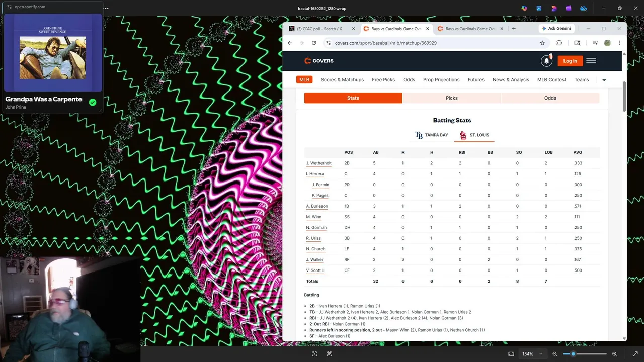Screen dimensions: 644x362
Task: Switch to the third Rays vs Cardinals tab
Action: coord(471,29)
